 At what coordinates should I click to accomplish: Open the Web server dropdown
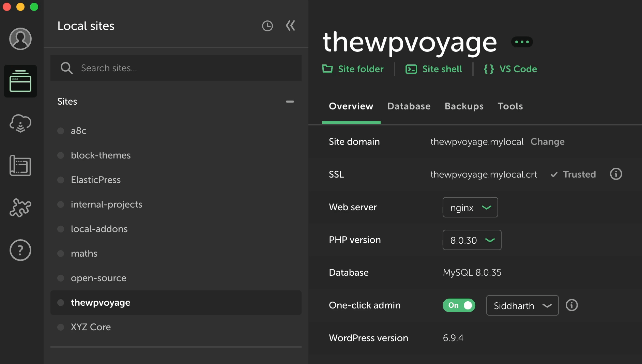click(470, 207)
